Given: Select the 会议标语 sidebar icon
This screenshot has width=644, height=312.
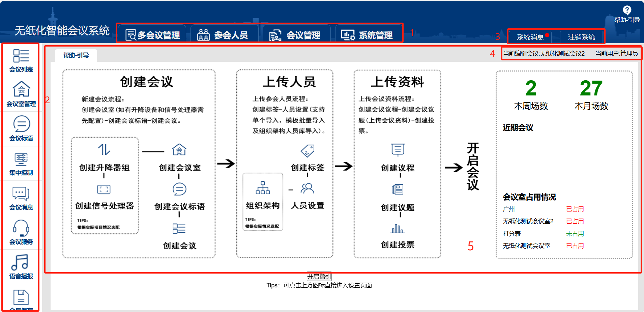Looking at the screenshot, I should click(21, 124).
